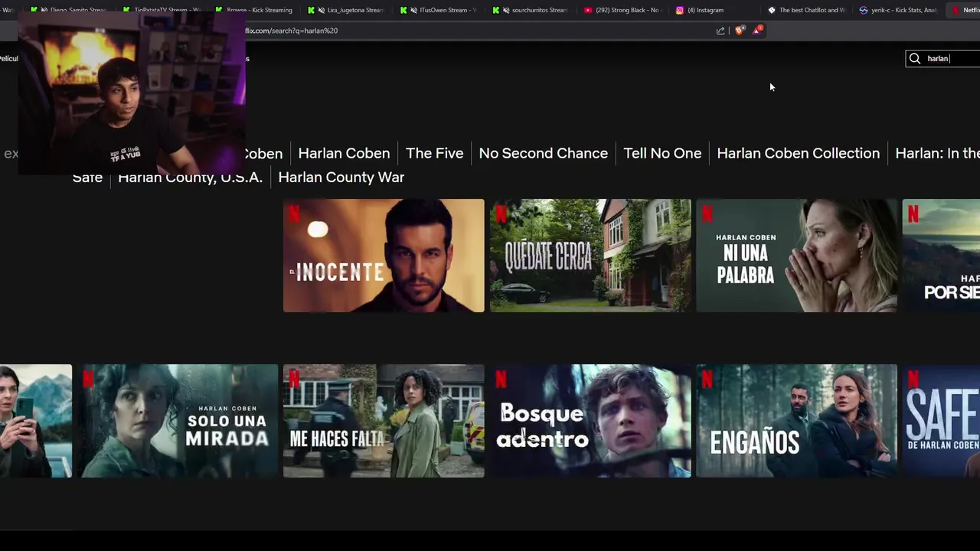Switch to the ITusOwen Stream tab

tap(440, 10)
